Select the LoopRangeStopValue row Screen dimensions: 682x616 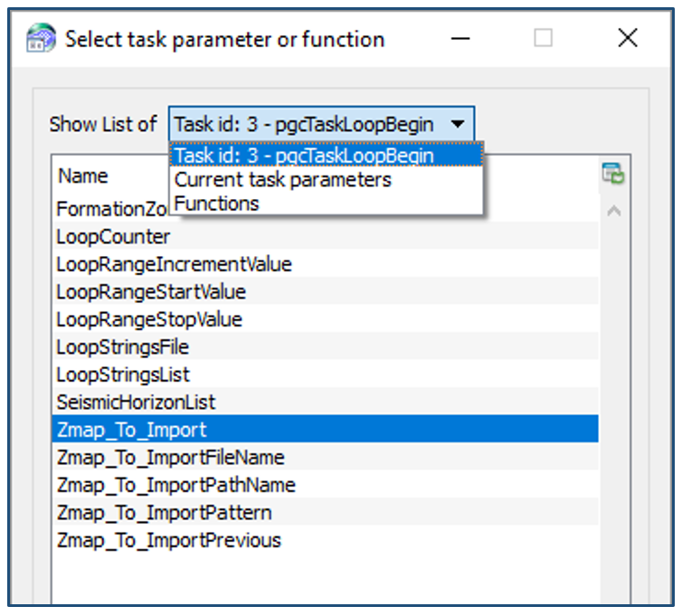(x=149, y=319)
